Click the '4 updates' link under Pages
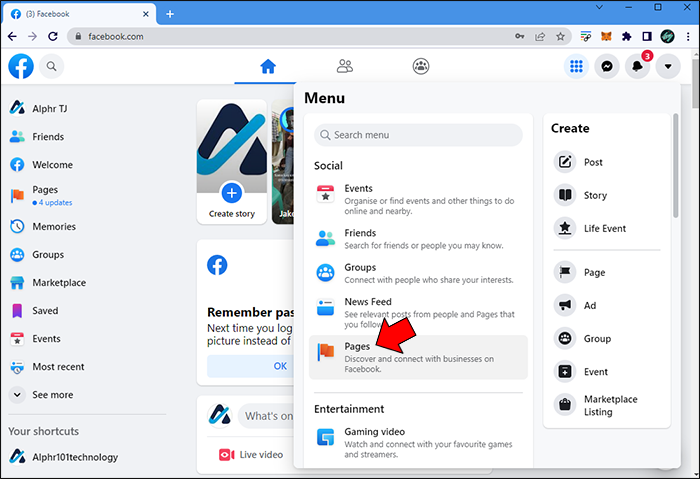This screenshot has width=700, height=479. point(52,203)
